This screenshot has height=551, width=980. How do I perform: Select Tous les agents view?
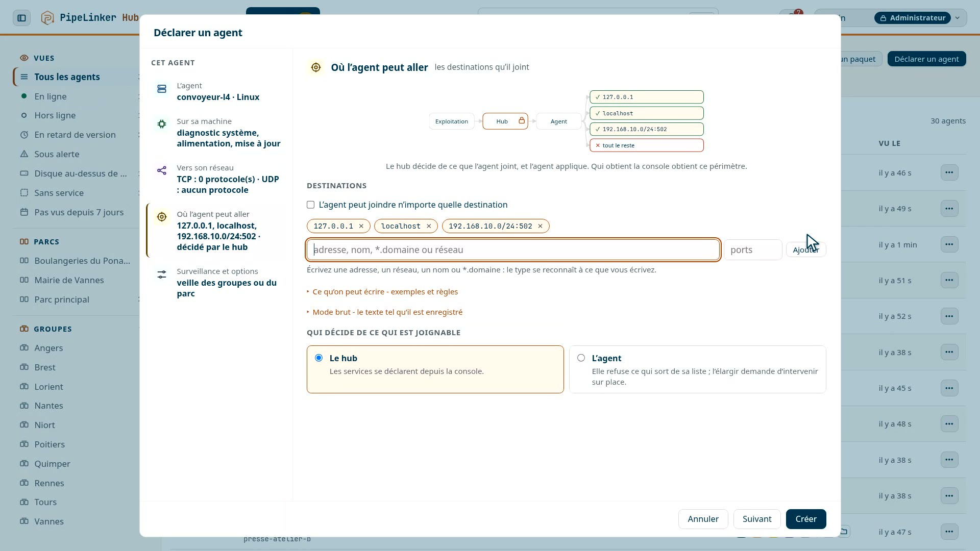point(67,77)
